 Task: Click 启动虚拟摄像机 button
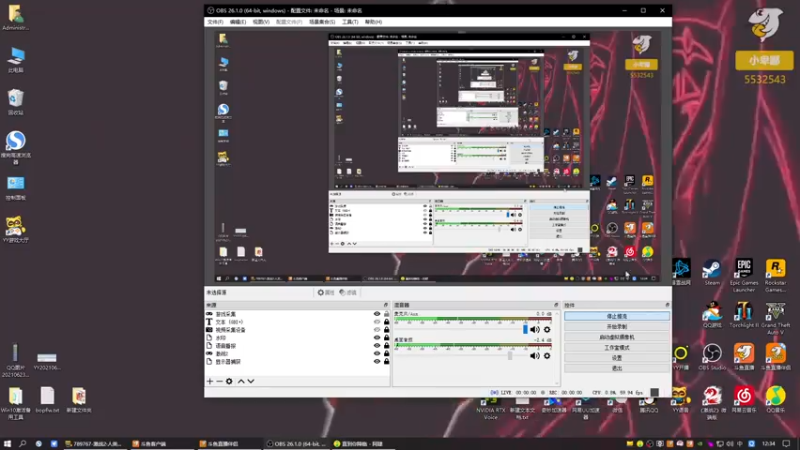pos(617,337)
